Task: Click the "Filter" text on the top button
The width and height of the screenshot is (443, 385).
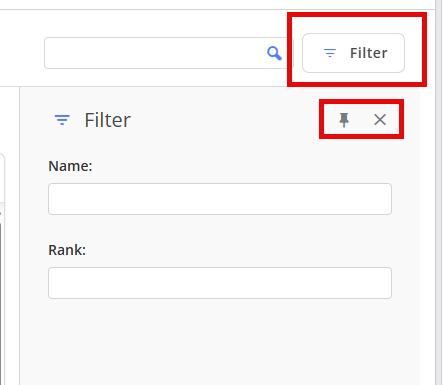Action: pyautogui.click(x=369, y=53)
